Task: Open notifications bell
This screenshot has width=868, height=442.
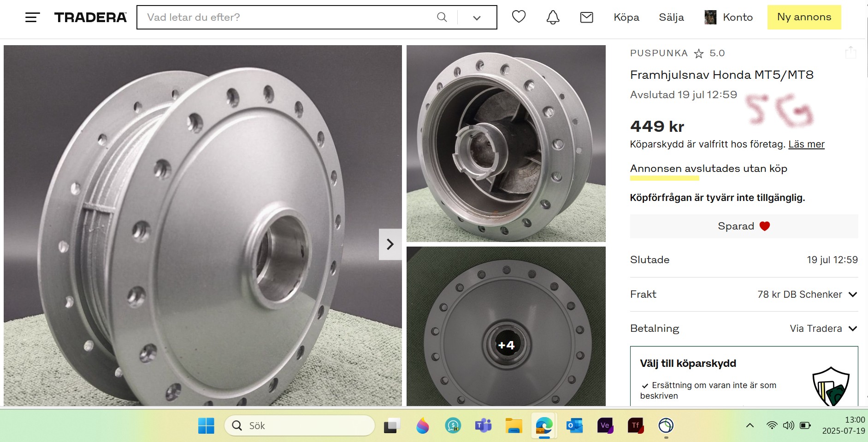Action: [553, 17]
